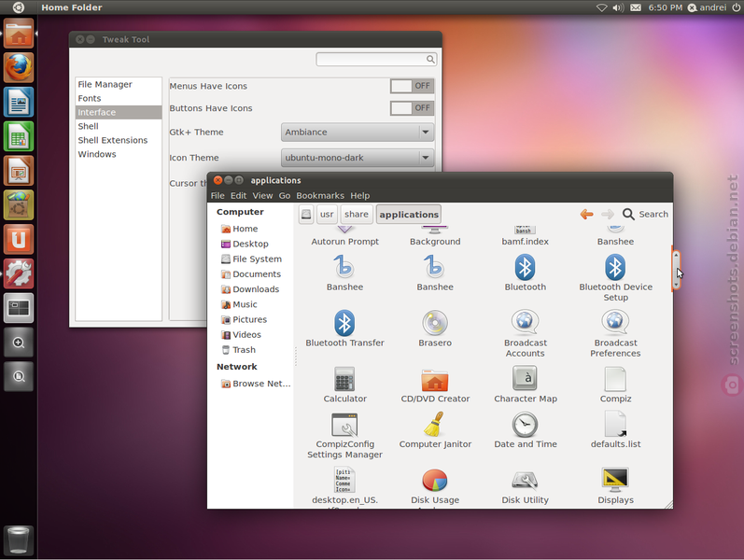
Task: Open the Gtk+ Theme dropdown
Action: point(358,133)
